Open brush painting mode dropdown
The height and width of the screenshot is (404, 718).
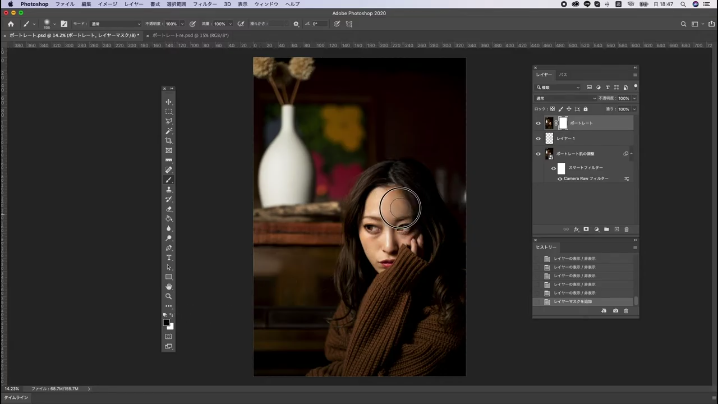tap(115, 24)
